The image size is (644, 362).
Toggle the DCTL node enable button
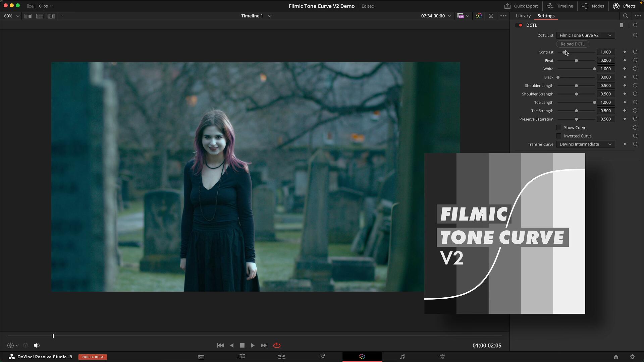[x=521, y=25]
